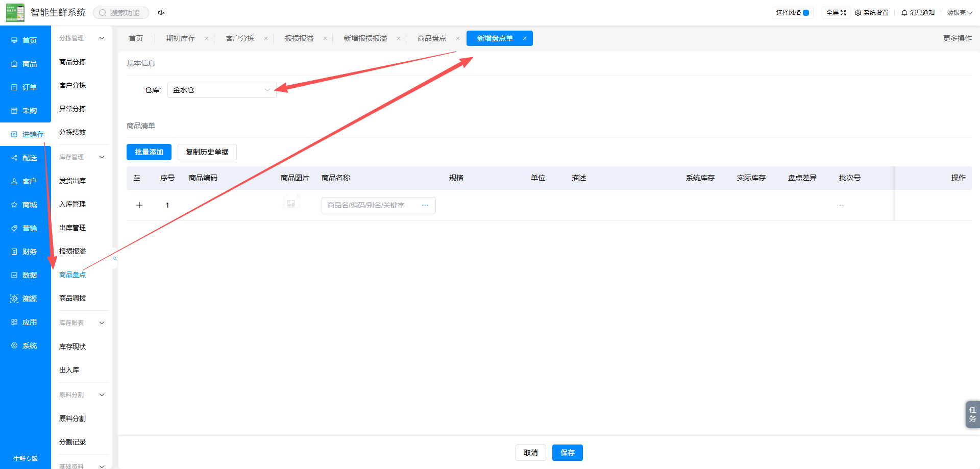Click the table column settings icon
The image size is (980, 469).
tap(137, 178)
